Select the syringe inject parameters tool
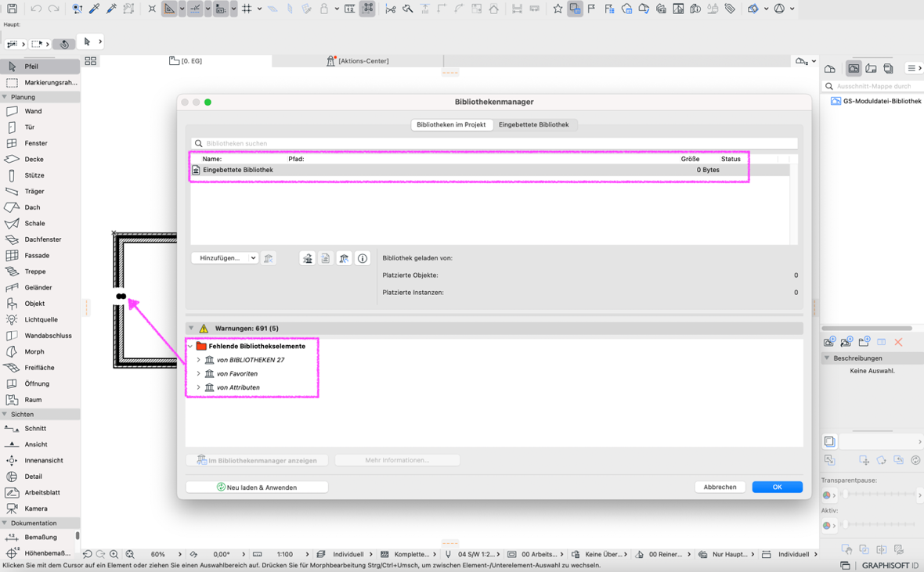The height and width of the screenshot is (572, 924). coord(111,9)
